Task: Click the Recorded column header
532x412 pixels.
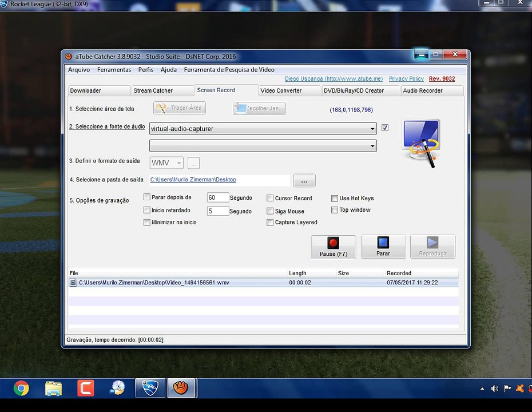Action: 422,273
